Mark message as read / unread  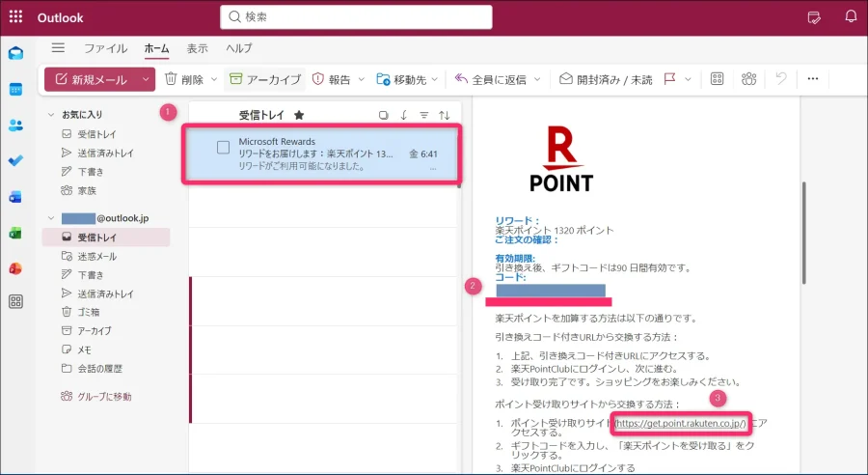(x=606, y=79)
